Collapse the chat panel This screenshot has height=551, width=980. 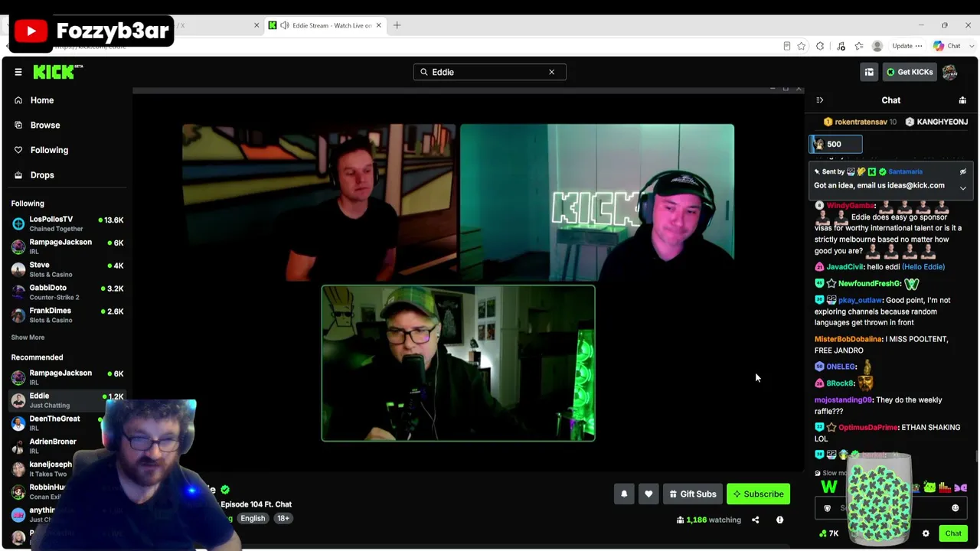(x=819, y=100)
